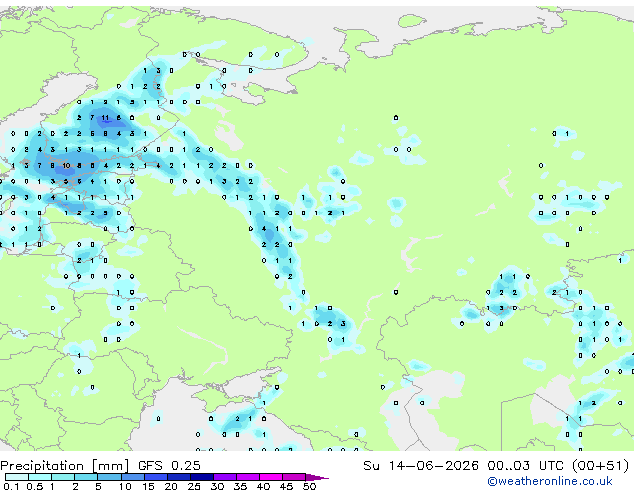Click the 0.1–0.5 mm legend color swatch

tap(17, 477)
